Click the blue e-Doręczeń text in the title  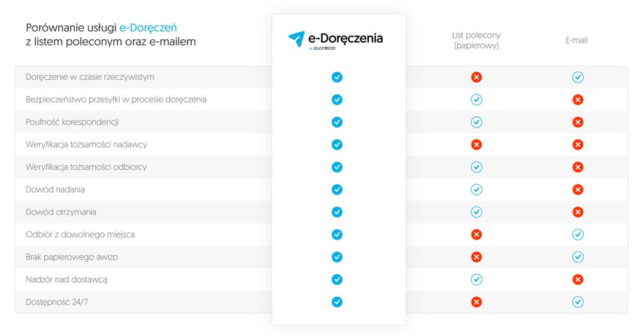pyautogui.click(x=148, y=28)
